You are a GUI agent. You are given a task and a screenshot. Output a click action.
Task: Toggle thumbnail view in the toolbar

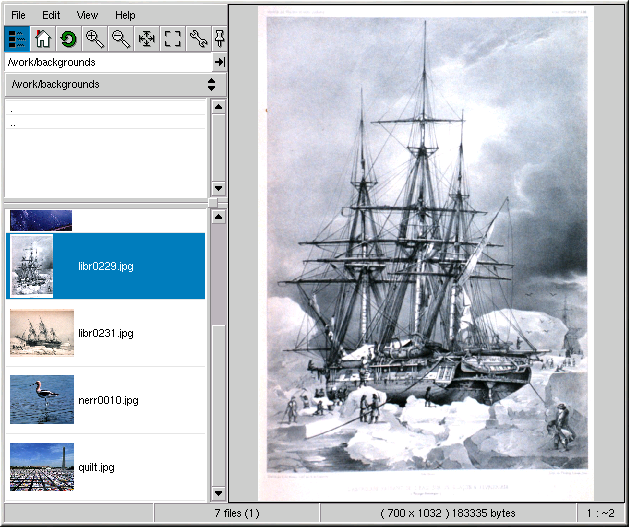pos(17,39)
